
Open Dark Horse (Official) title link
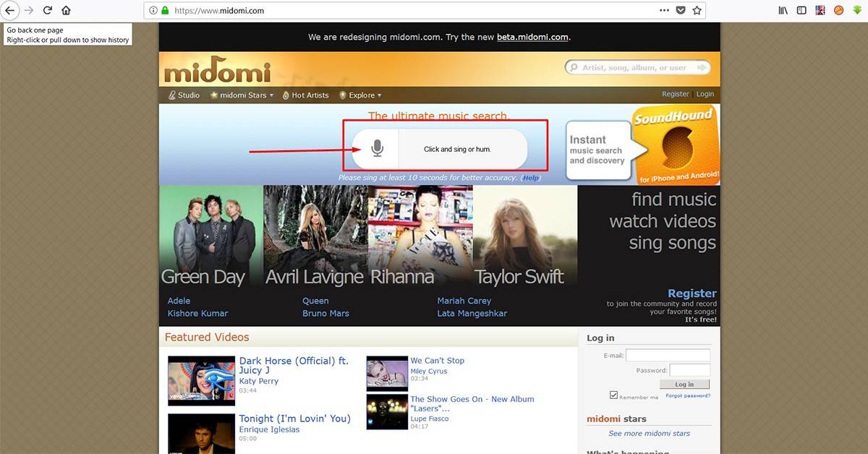point(294,366)
